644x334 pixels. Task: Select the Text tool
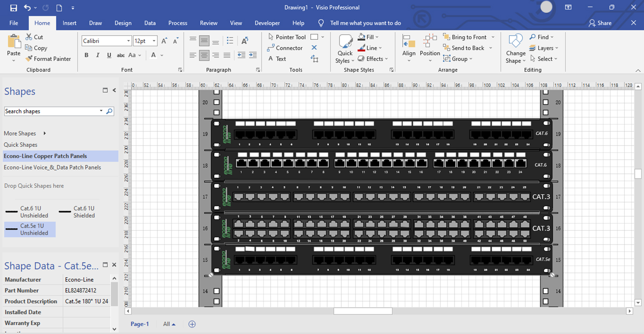[277, 59]
